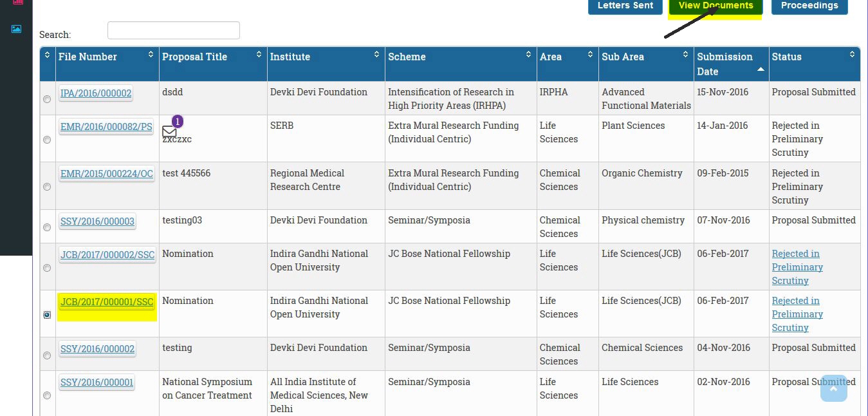The height and width of the screenshot is (416, 868).
Task: Sort by the Sub Area column arrows
Action: point(685,55)
